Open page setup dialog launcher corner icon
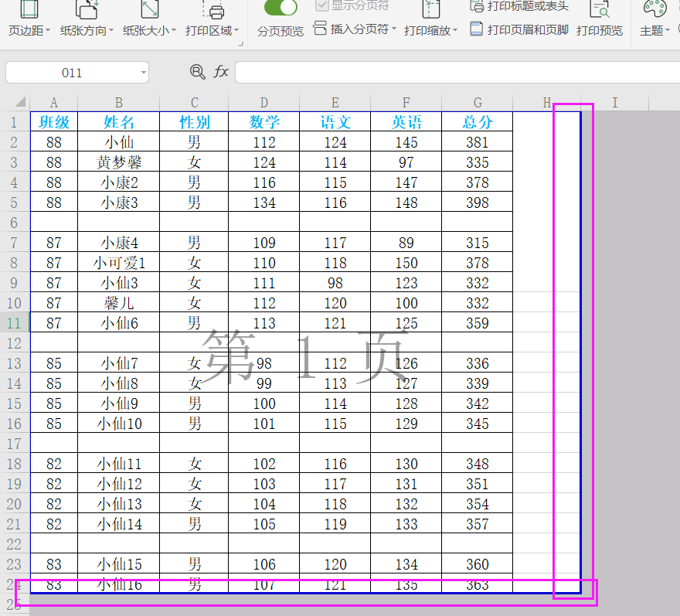 coord(240,43)
